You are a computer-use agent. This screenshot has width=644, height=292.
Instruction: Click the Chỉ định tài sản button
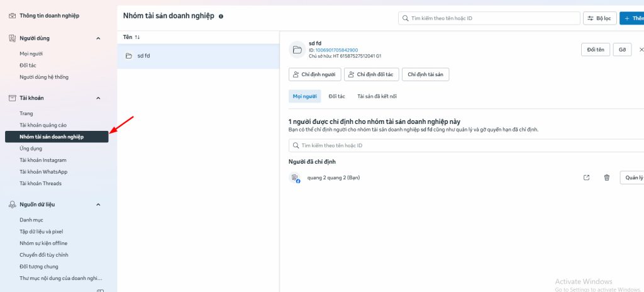425,74
